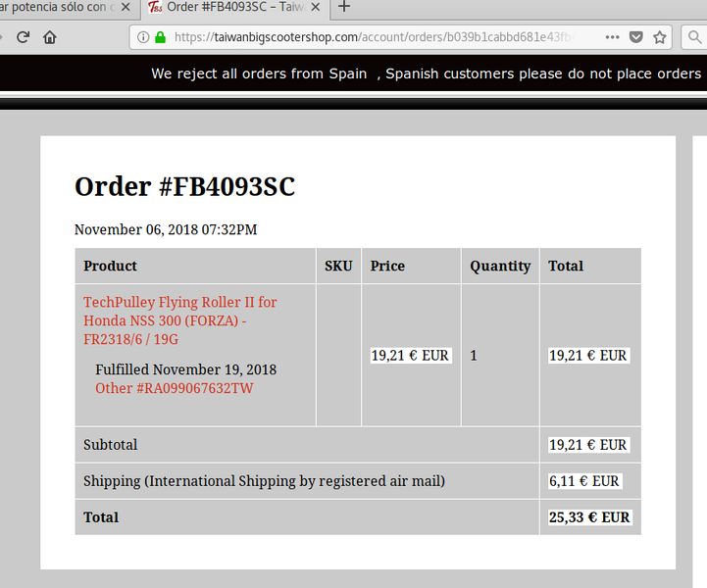Click the green secure padlock icon
The height and width of the screenshot is (588, 707).
[160, 37]
